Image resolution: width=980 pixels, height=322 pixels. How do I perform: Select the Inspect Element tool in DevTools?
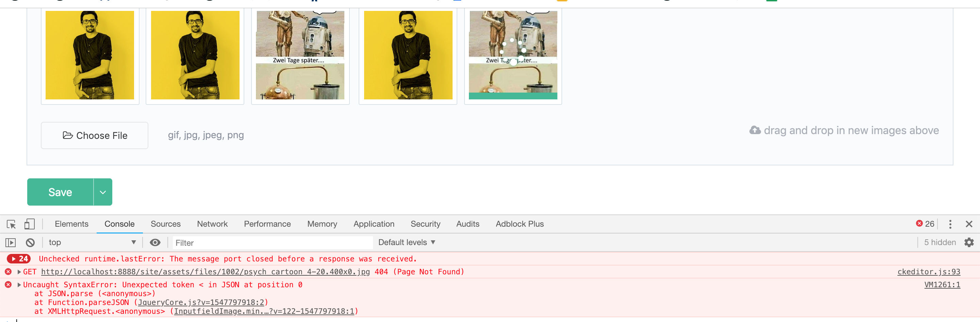coord(10,224)
